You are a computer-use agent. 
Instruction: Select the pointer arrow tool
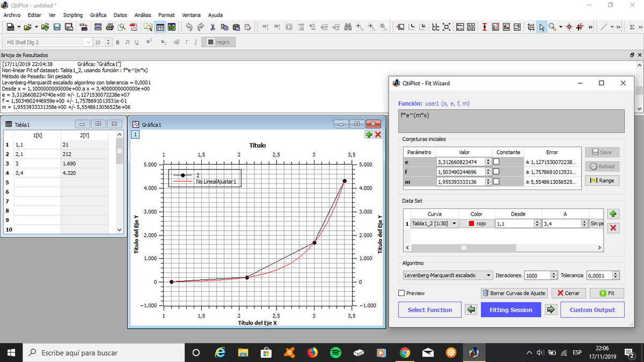coord(542,27)
